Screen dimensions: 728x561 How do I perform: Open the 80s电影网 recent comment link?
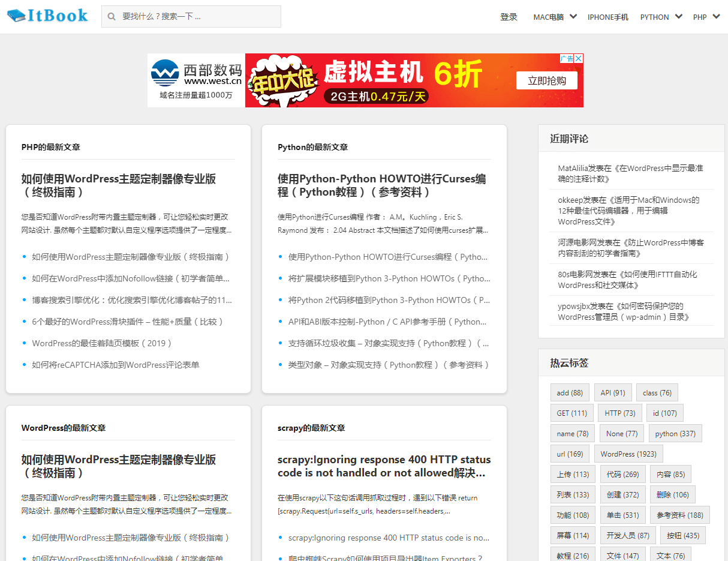pyautogui.click(x=627, y=280)
